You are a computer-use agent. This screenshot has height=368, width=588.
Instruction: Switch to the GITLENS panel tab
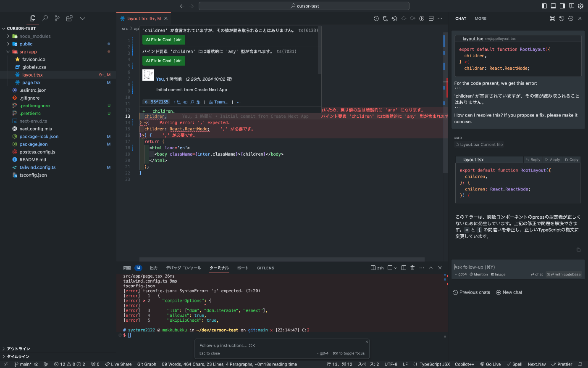click(x=265, y=268)
